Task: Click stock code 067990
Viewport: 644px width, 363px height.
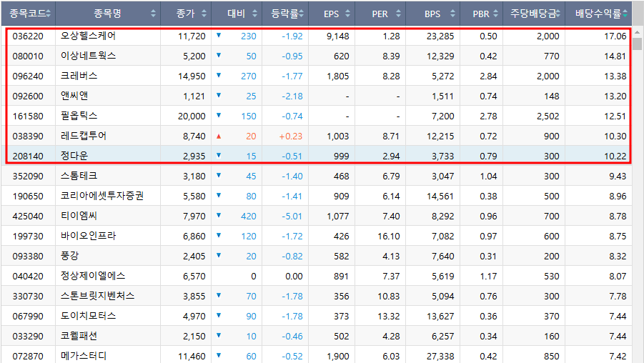Action: [28, 316]
